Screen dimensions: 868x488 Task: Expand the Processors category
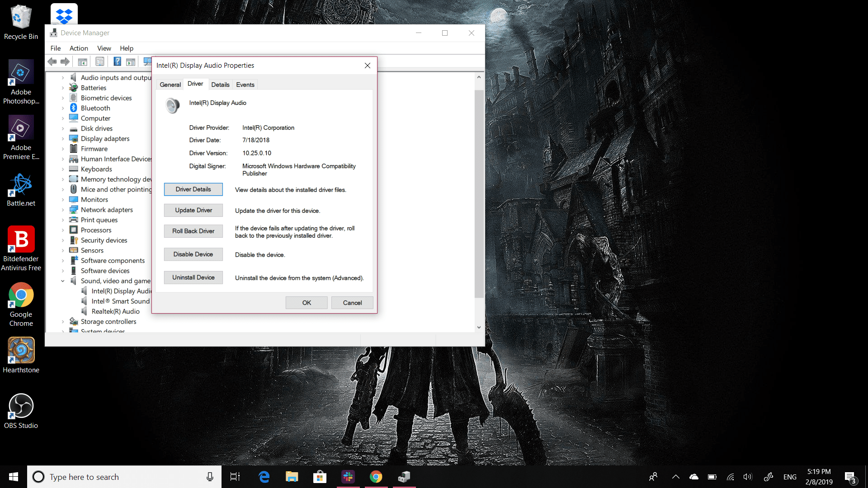[63, 230]
